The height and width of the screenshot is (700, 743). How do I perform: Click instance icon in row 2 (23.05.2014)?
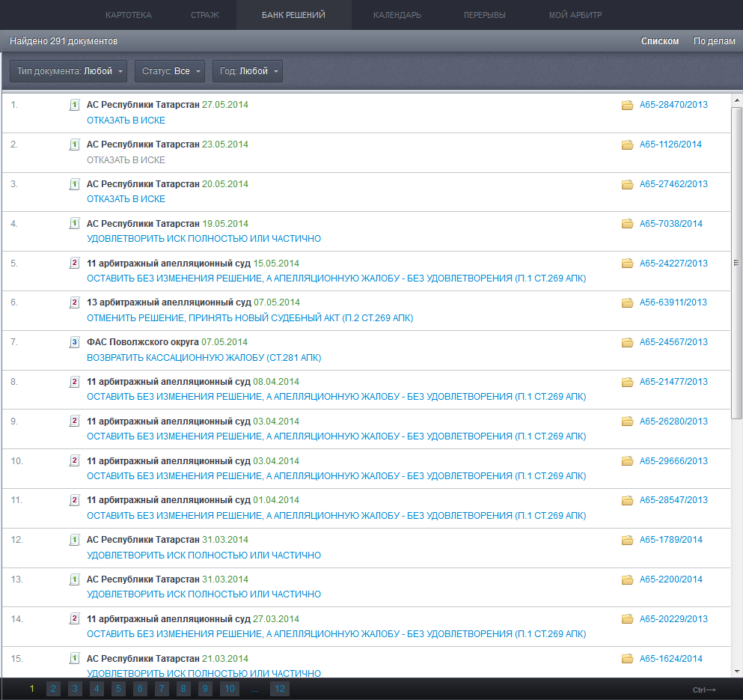[74, 144]
